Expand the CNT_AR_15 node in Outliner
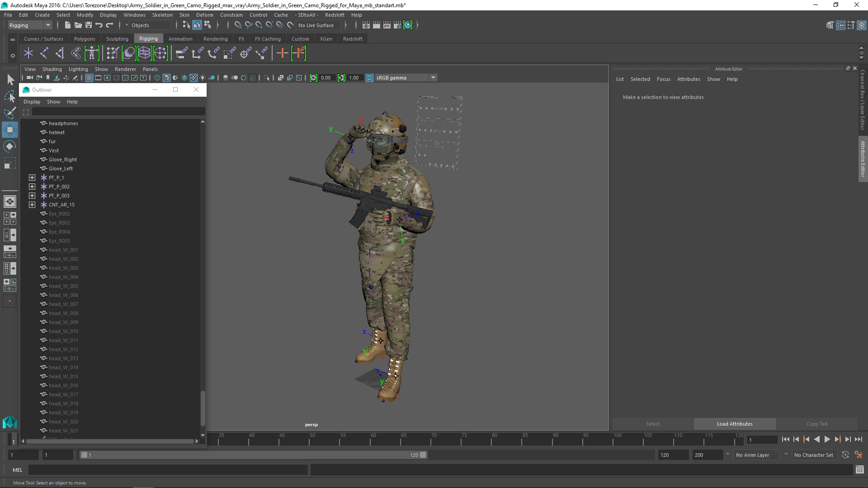The image size is (868, 488). click(32, 205)
